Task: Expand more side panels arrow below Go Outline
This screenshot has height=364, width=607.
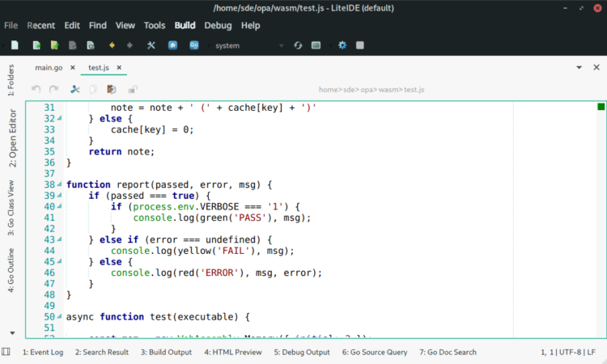Action: pyautogui.click(x=12, y=333)
